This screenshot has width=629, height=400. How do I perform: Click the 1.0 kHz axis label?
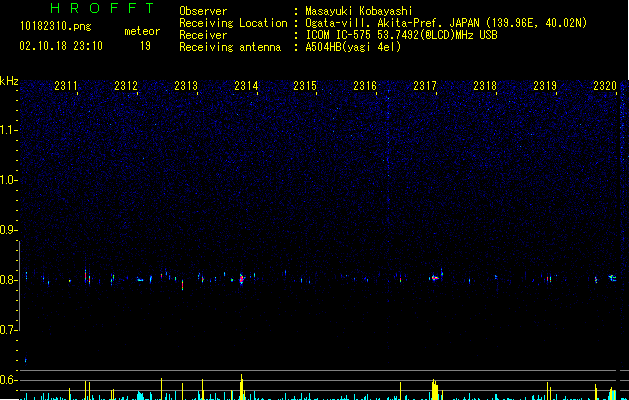point(9,180)
